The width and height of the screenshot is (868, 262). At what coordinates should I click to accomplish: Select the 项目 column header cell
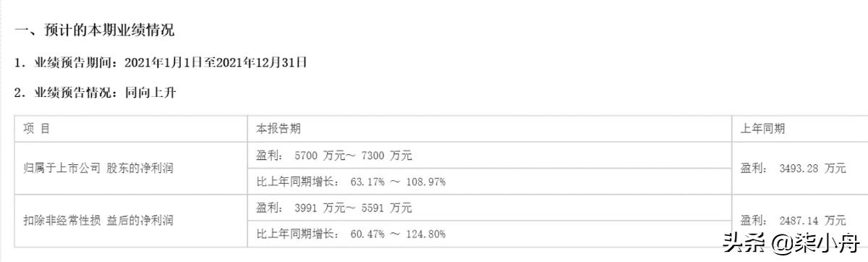pyautogui.click(x=132, y=128)
